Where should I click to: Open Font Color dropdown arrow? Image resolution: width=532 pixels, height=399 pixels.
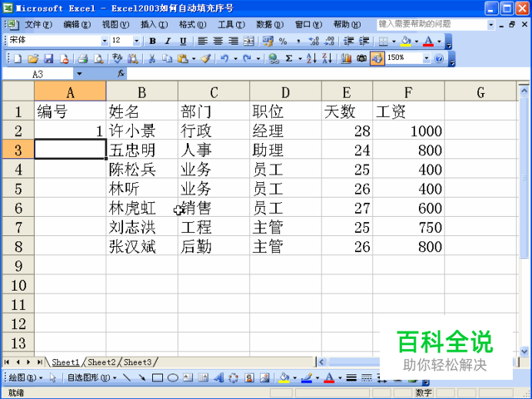439,41
